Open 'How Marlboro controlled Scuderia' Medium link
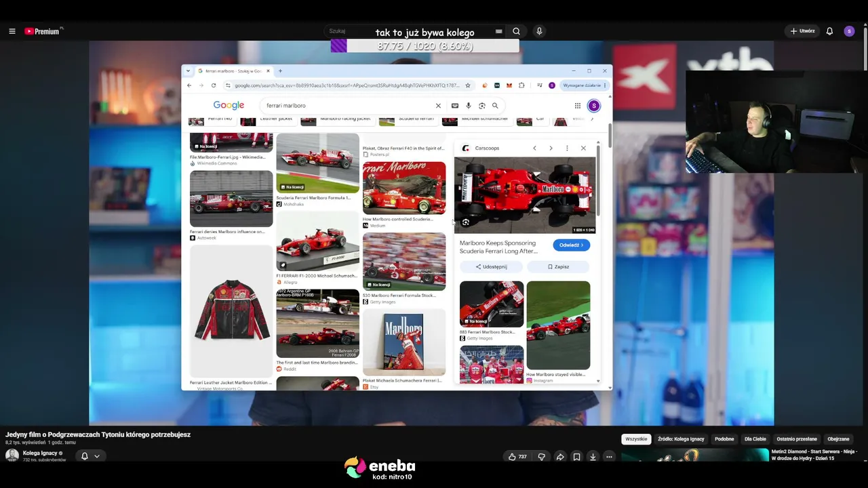The image size is (868, 488). click(397, 219)
